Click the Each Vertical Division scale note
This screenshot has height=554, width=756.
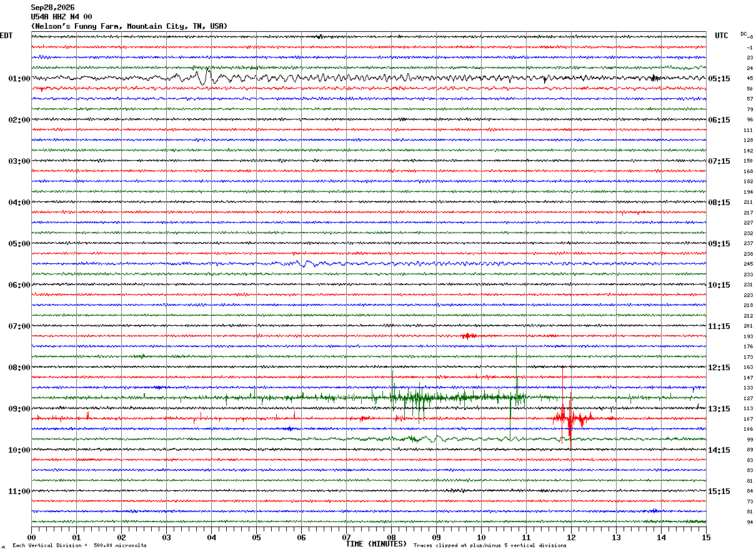[x=79, y=546]
